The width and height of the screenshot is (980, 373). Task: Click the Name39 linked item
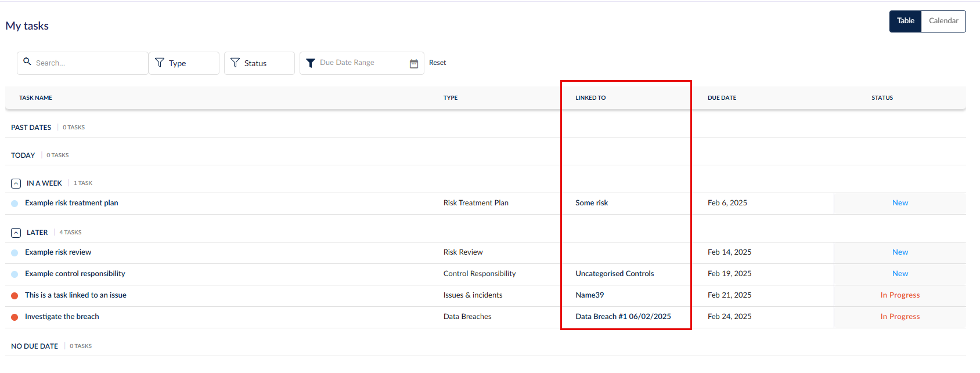[x=590, y=295]
